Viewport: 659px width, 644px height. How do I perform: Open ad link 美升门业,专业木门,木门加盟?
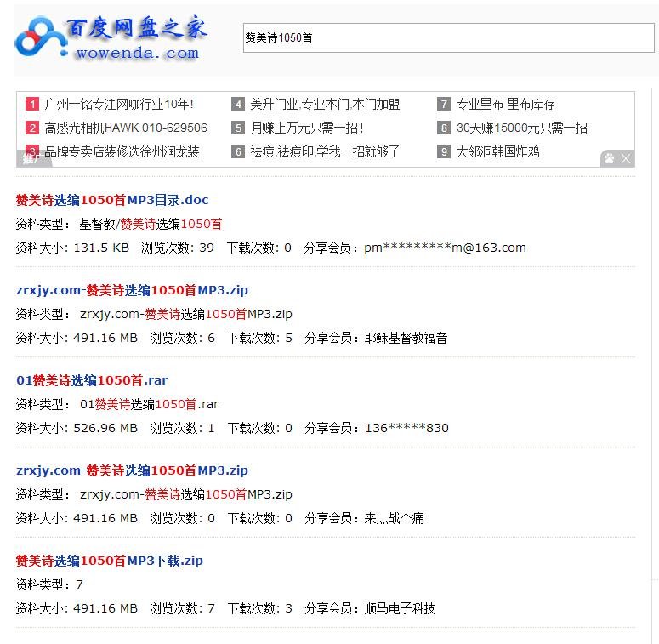[x=325, y=104]
